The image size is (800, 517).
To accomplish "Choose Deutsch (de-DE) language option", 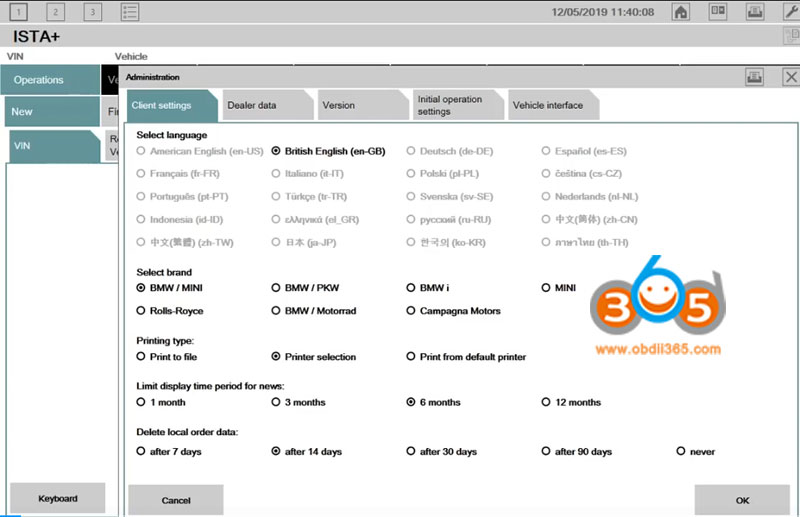I will coord(450,151).
